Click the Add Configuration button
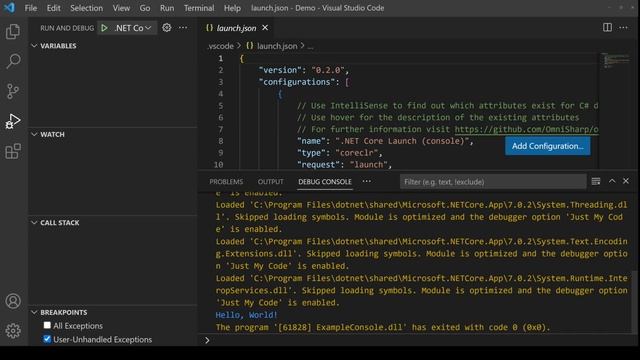Image resolution: width=640 pixels, height=360 pixels. tap(547, 146)
